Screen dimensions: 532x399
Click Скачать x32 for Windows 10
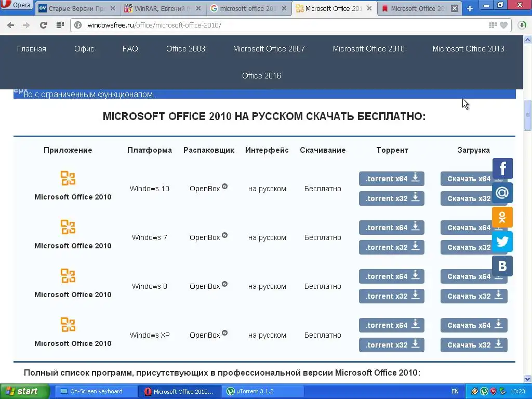click(x=467, y=198)
